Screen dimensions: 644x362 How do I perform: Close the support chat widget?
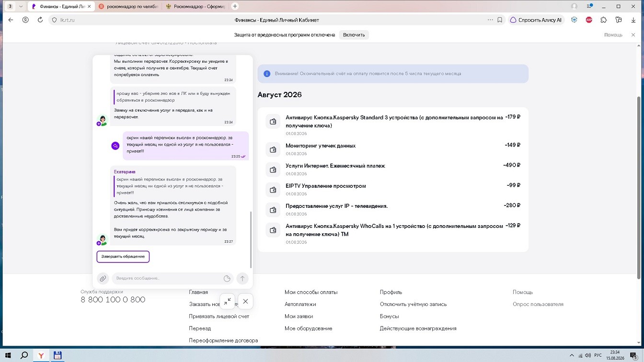point(245,301)
